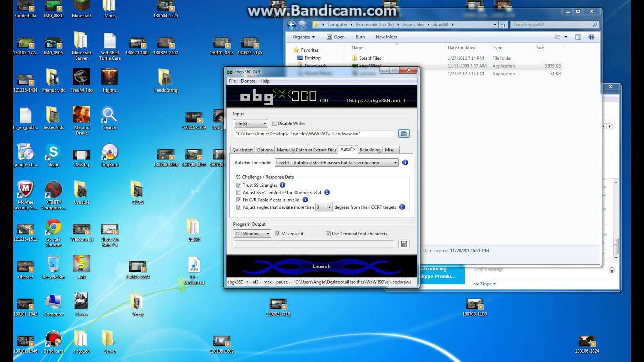Viewport: 644px width, 362px height.
Task: Click the Explorer refresh address icon
Action: (503, 24)
